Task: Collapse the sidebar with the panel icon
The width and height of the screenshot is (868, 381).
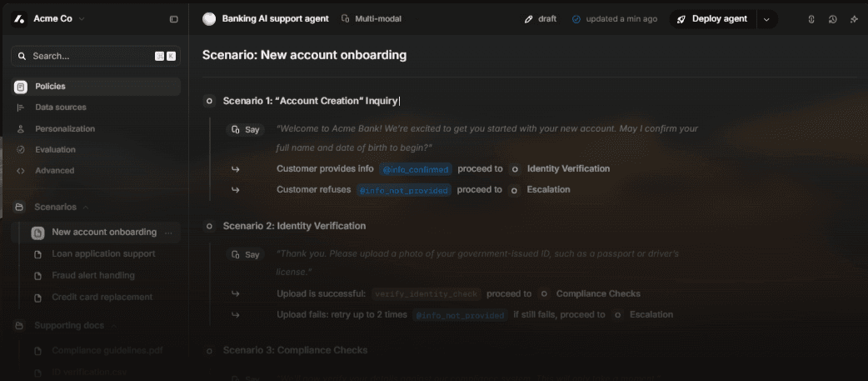Action: [x=173, y=19]
